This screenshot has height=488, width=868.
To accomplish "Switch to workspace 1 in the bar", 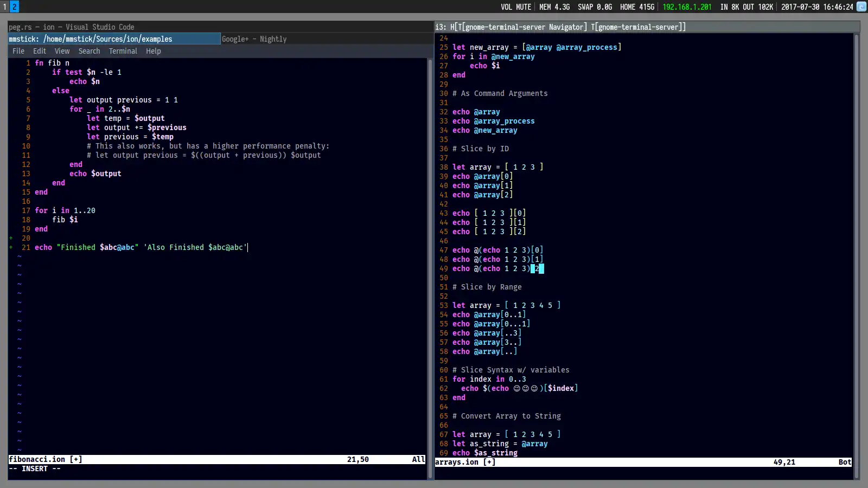I will coord(4,7).
